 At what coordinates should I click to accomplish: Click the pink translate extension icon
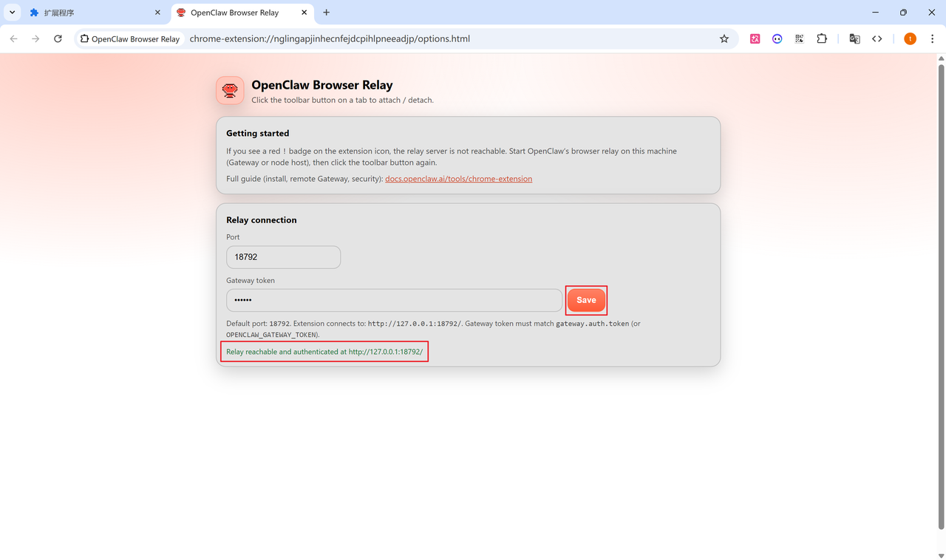755,39
